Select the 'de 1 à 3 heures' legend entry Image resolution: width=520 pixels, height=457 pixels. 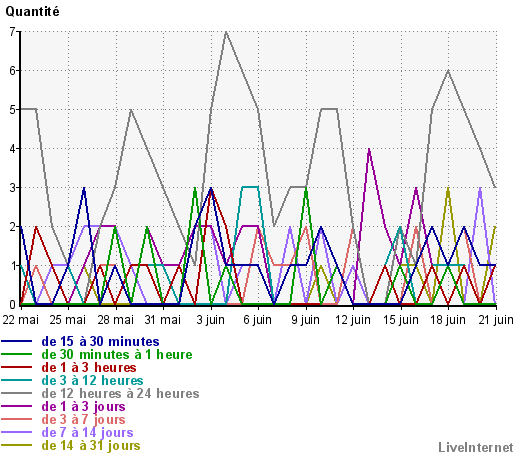pyautogui.click(x=89, y=367)
